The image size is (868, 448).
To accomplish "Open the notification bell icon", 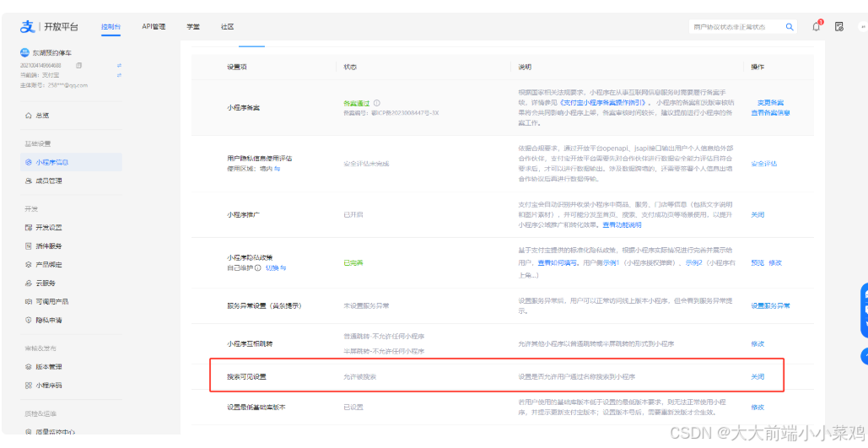I will pos(816,27).
